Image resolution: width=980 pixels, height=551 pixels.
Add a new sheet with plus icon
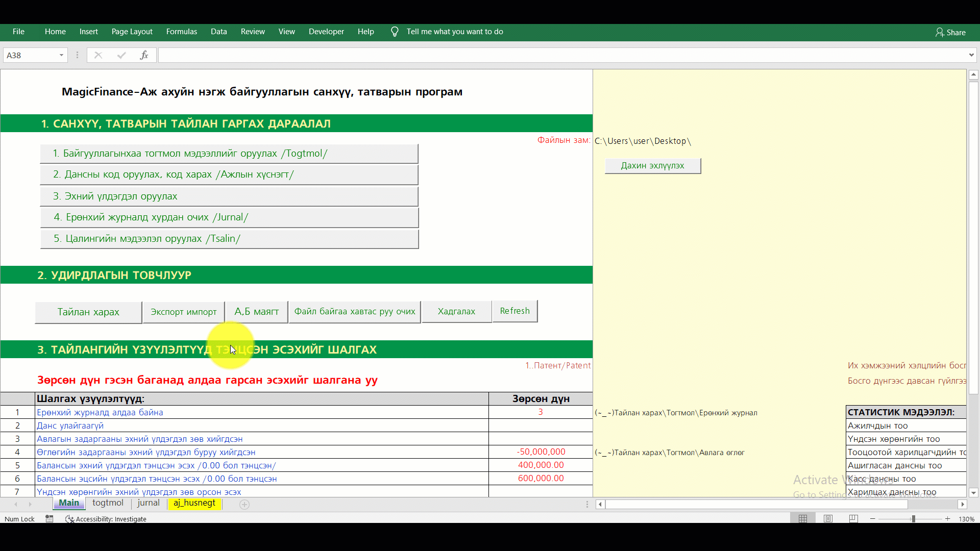click(x=244, y=504)
